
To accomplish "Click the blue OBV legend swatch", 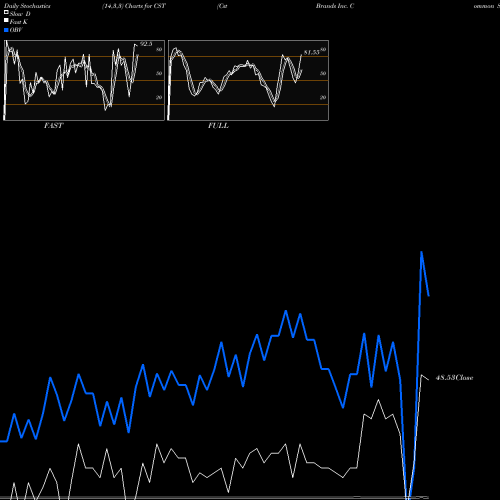I will coord(6,30).
